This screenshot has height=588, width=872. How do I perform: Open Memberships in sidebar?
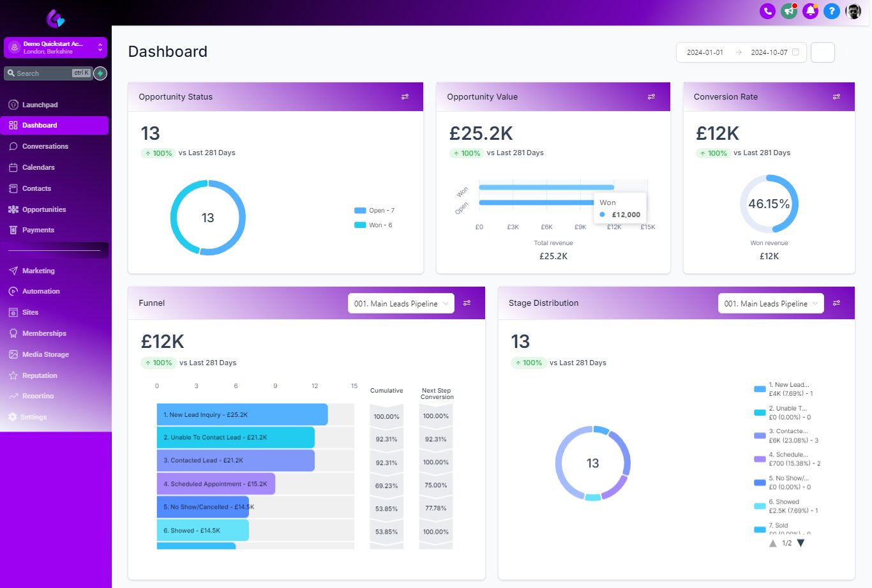(x=44, y=333)
